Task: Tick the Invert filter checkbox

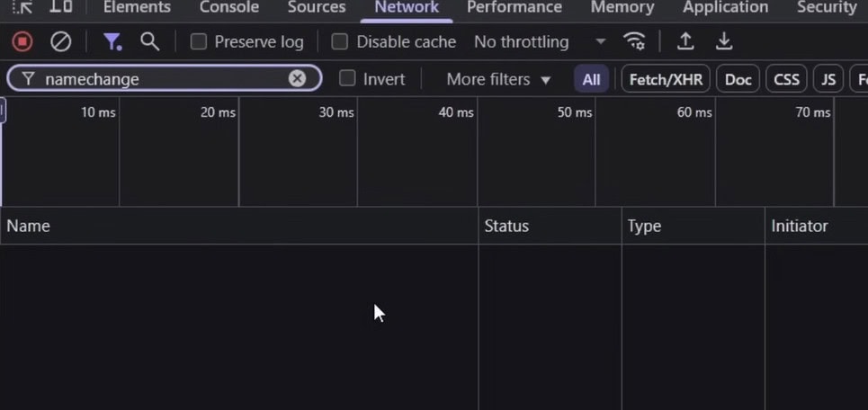Action: coord(347,78)
